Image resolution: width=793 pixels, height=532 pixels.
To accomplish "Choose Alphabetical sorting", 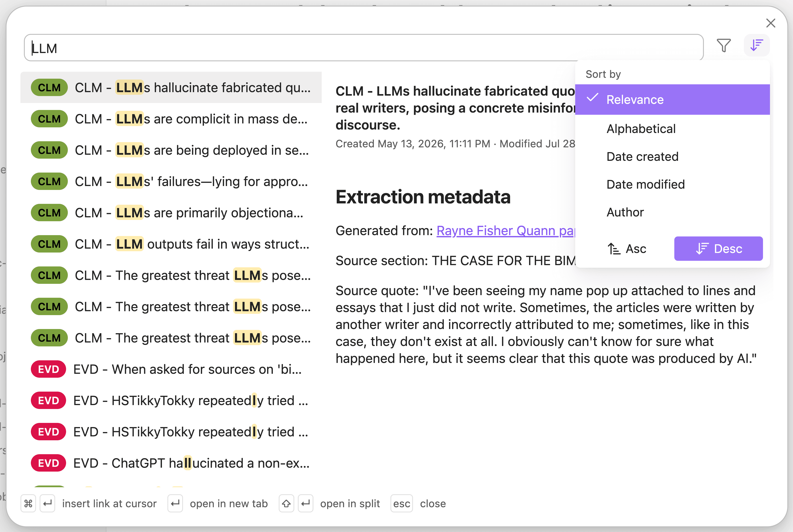I will coord(672,129).
